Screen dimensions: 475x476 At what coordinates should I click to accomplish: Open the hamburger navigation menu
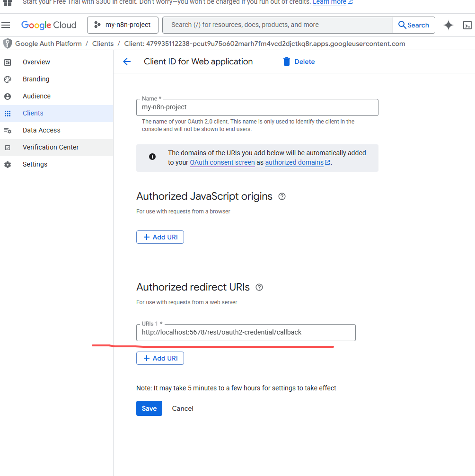pyautogui.click(x=6, y=25)
